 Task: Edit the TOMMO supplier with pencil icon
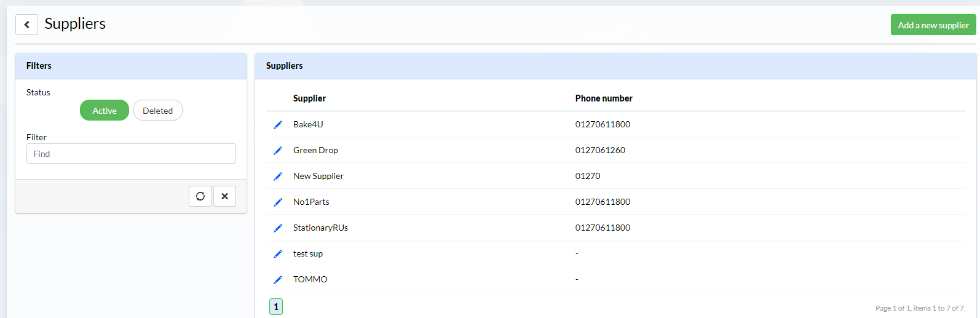pos(278,280)
